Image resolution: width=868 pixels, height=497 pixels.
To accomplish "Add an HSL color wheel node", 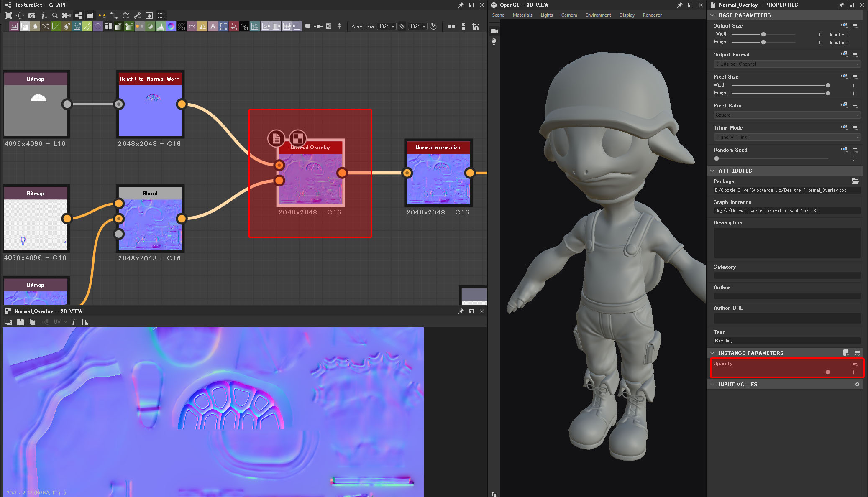I will coord(171,26).
